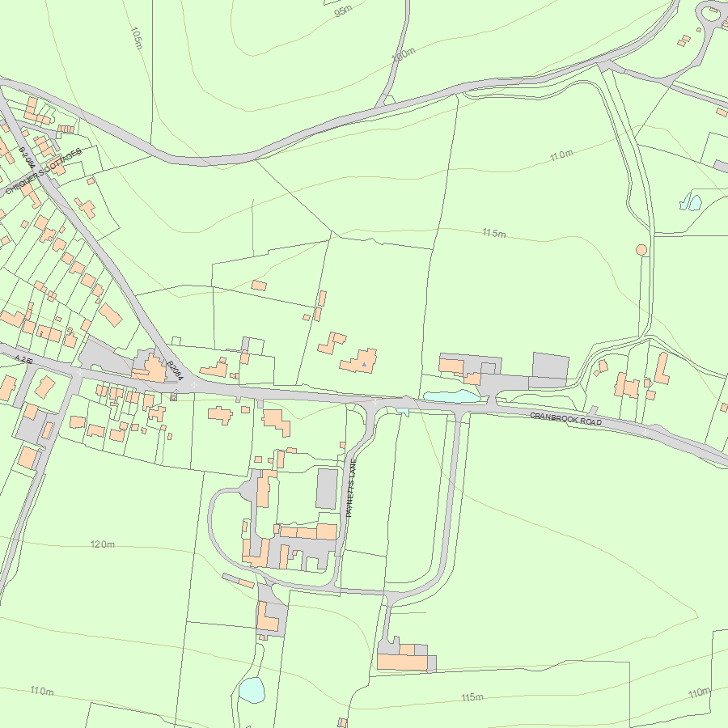
Task: Select the B2084 label at the A262 junction
Action: point(175,370)
